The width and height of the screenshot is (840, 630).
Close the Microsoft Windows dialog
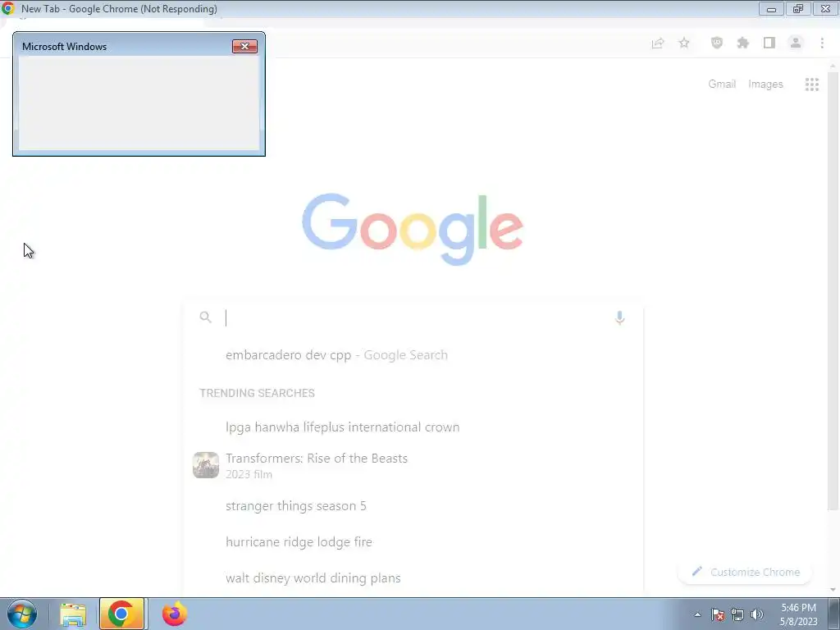point(244,46)
